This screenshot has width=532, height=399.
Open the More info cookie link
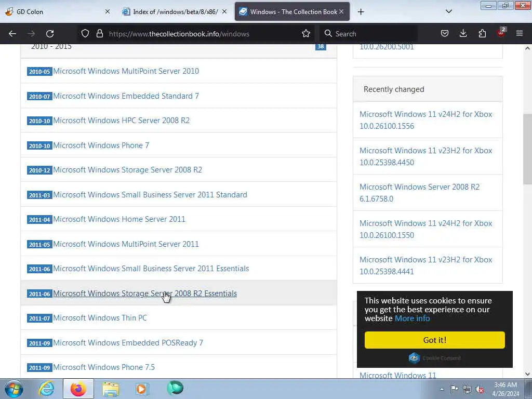412,318
